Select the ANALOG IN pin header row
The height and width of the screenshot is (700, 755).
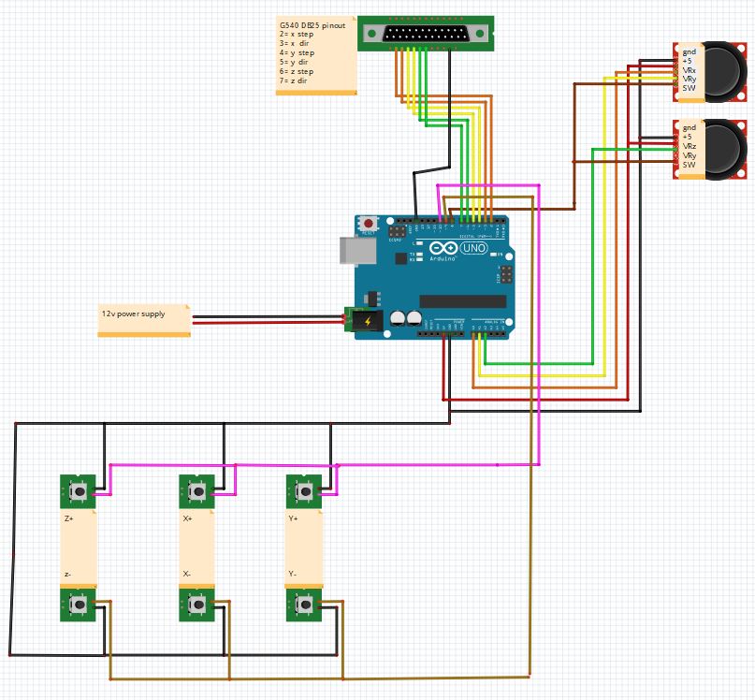pos(486,332)
